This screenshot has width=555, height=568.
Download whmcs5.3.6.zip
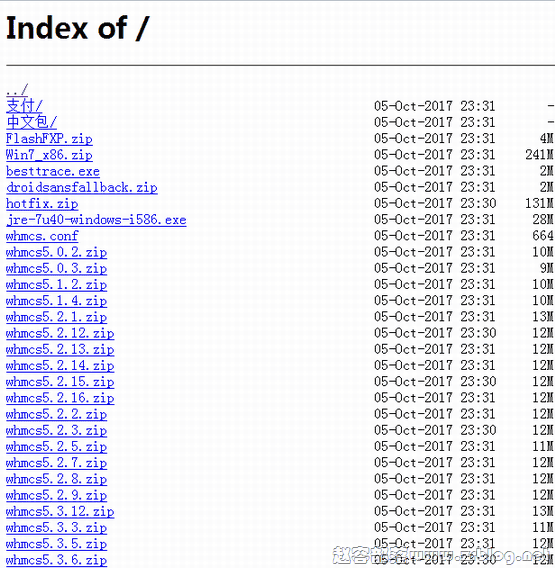click(x=57, y=560)
